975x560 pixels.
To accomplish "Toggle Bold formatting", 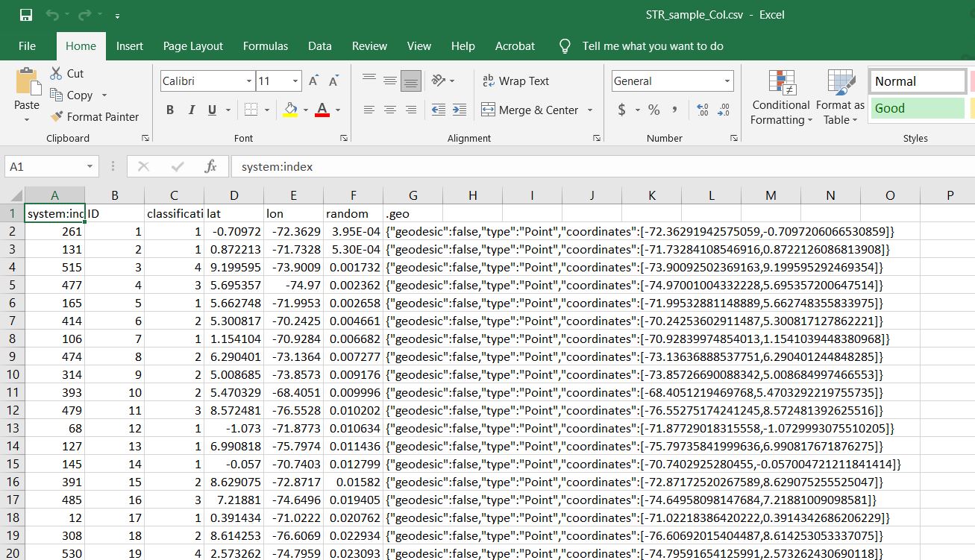I will click(170, 110).
